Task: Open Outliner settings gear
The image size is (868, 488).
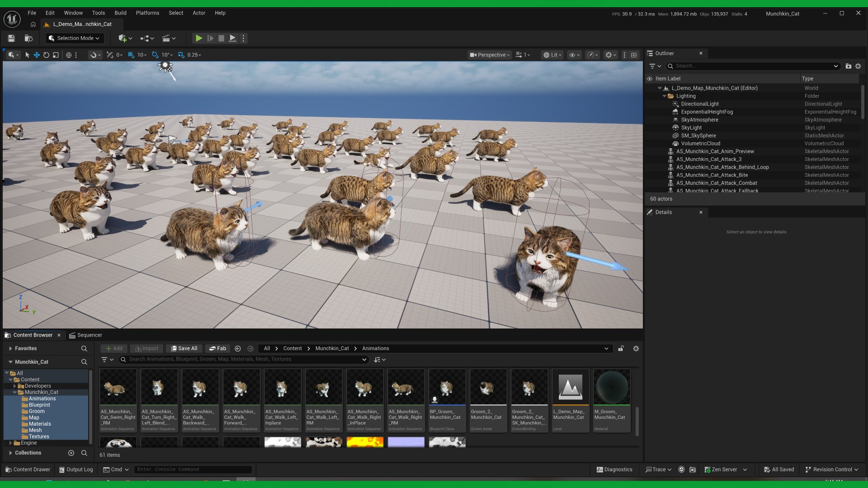Action: click(858, 66)
